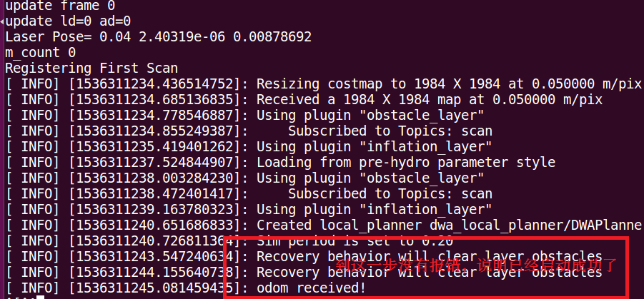Click inflation_layer plugin line timestamped 1536311239.163780323
644x299 pixels.
click(248, 210)
